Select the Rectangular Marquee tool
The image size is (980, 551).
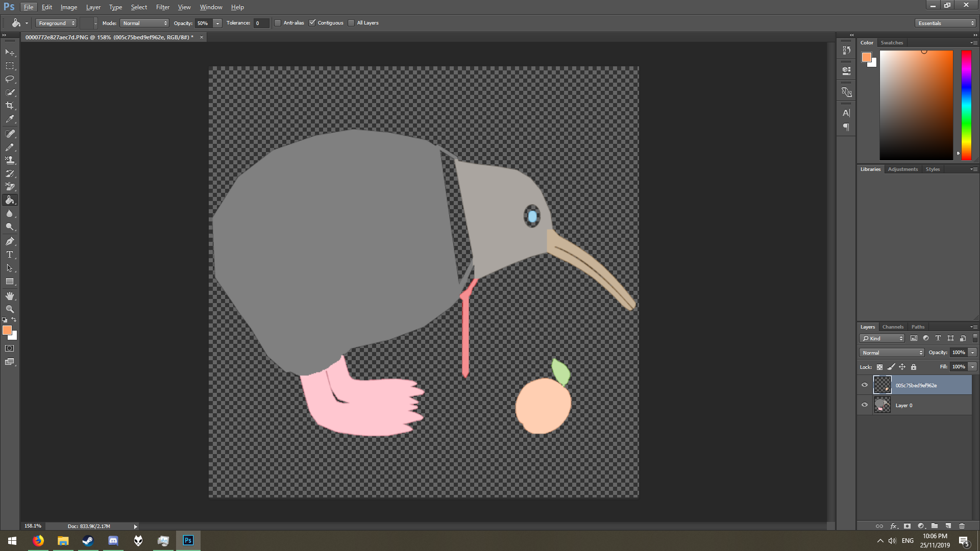10,66
